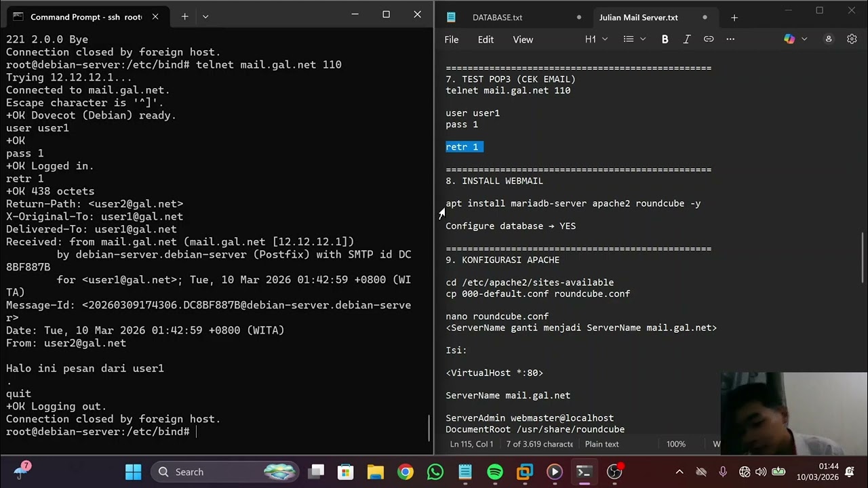Switch to the DATABASE.txt tab
This screenshot has width=868, height=488.
(497, 18)
